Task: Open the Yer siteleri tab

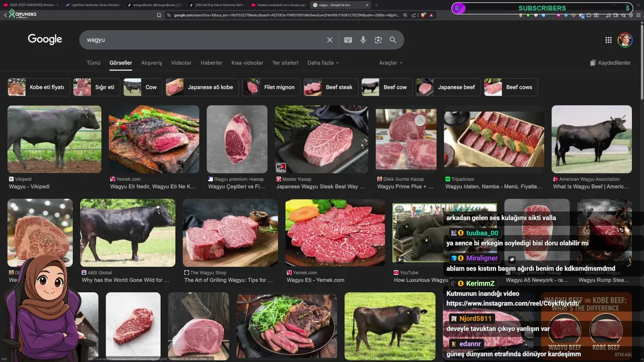Action: click(285, 63)
